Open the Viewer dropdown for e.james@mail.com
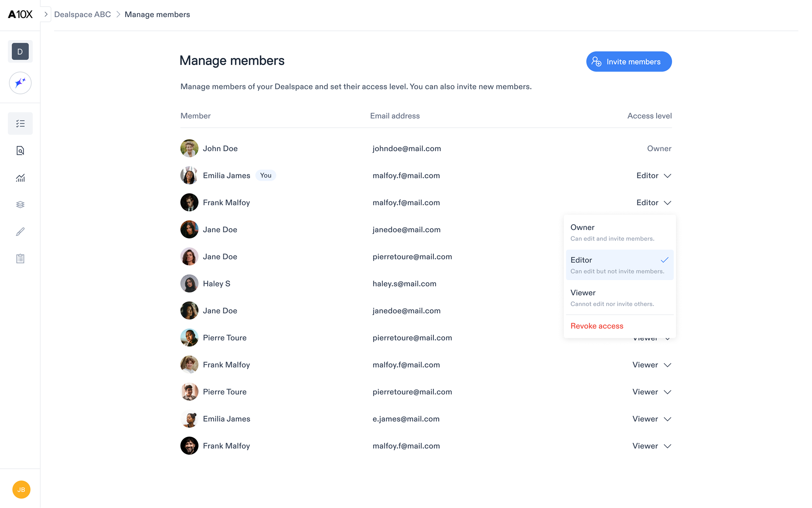 tap(651, 419)
